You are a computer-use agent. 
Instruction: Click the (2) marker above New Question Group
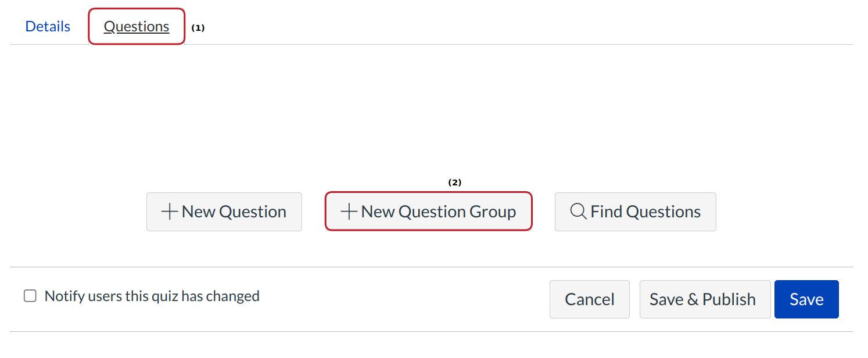pos(454,182)
